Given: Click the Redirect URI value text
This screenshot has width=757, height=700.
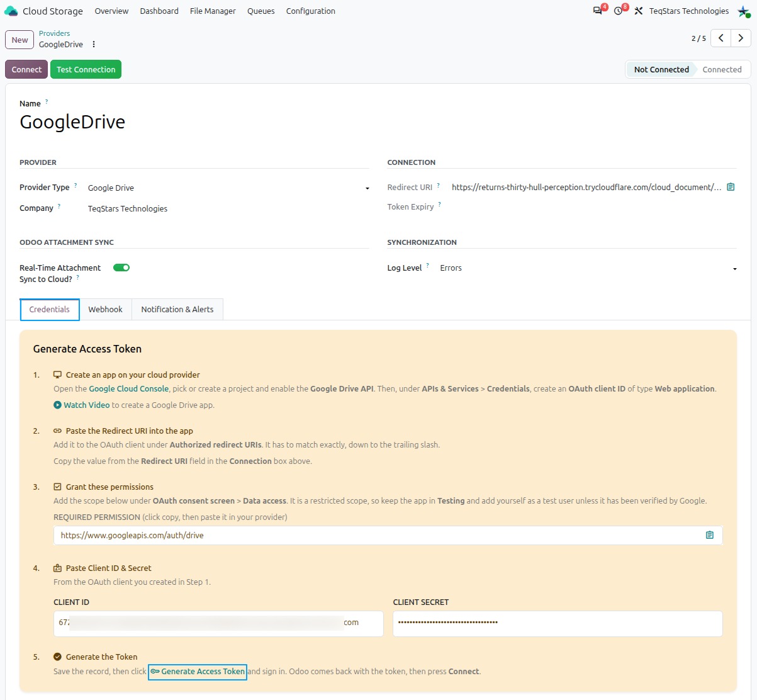Looking at the screenshot, I should click(586, 187).
